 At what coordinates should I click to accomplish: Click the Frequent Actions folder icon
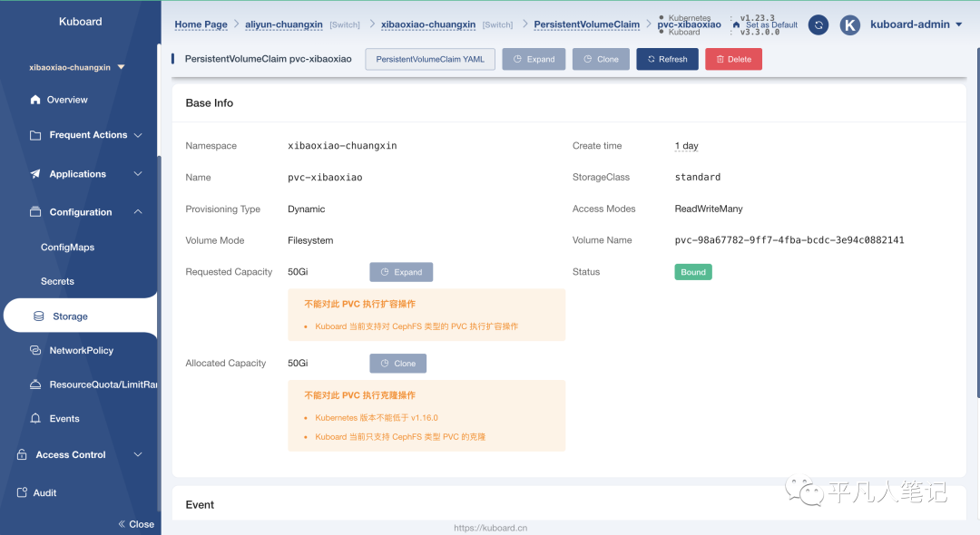pyautogui.click(x=35, y=135)
